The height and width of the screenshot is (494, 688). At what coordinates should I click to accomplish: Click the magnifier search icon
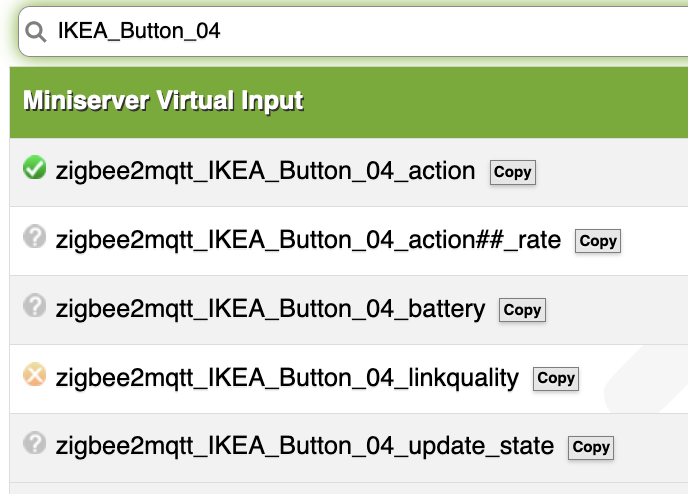(36, 32)
